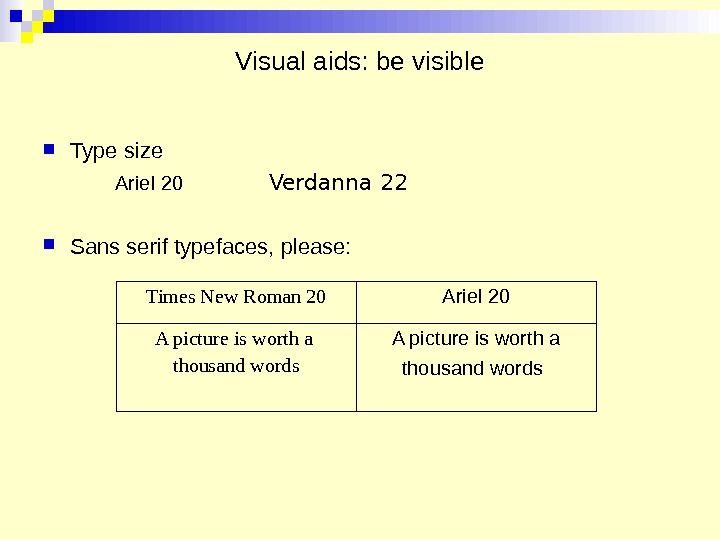Click the blue gradient bar atop the slide
This screenshot has height=540, width=720.
point(380,21)
